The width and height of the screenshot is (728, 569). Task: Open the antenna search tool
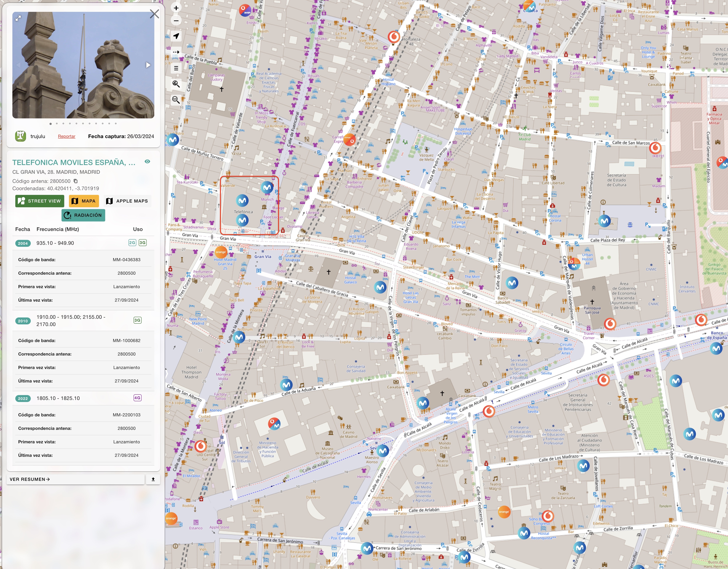tap(176, 100)
